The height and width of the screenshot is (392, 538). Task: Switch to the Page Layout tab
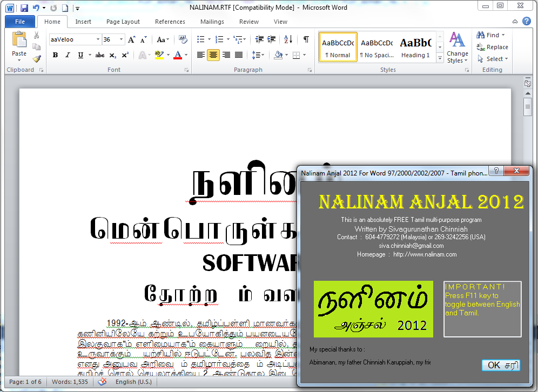(x=123, y=22)
